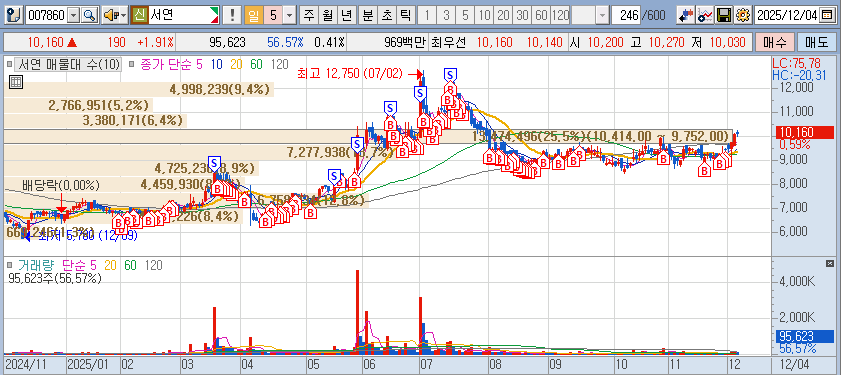Select the 10 interval button

click(x=485, y=15)
